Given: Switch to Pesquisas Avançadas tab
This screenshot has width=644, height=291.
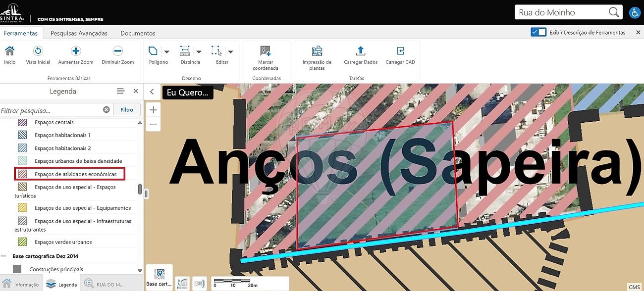Looking at the screenshot, I should 79,33.
